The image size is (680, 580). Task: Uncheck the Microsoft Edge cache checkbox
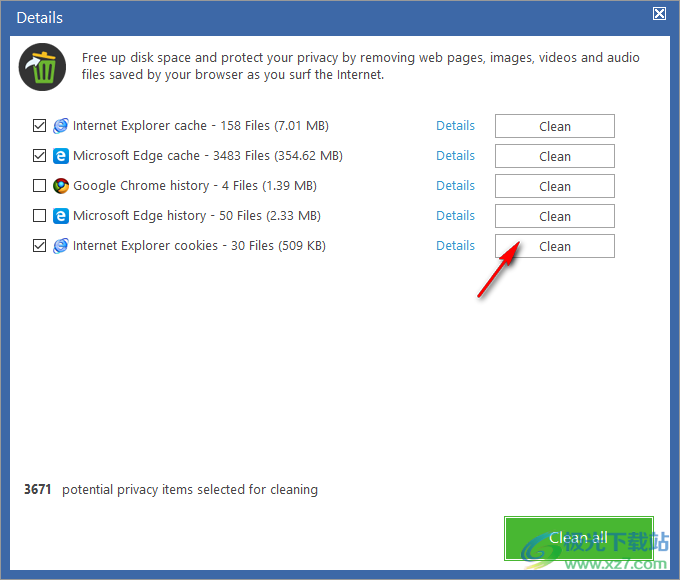pyautogui.click(x=39, y=156)
